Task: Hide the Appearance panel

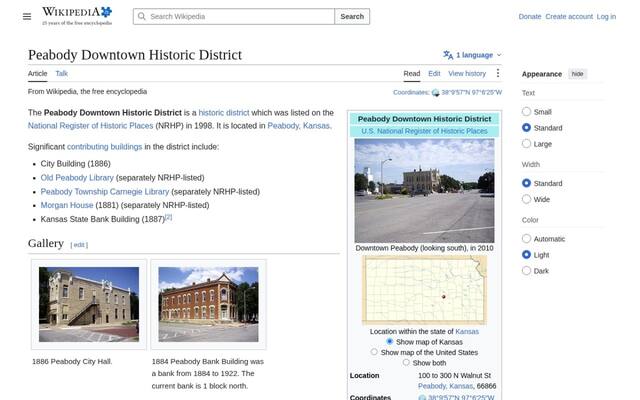Action: tap(577, 74)
